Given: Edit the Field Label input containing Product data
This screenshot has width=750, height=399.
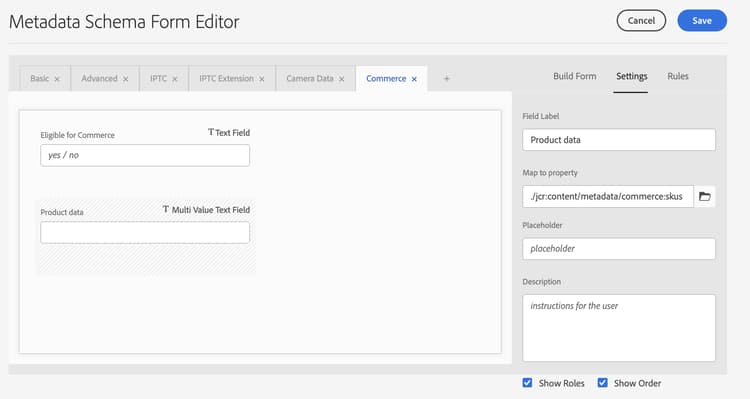Looking at the screenshot, I should [618, 140].
